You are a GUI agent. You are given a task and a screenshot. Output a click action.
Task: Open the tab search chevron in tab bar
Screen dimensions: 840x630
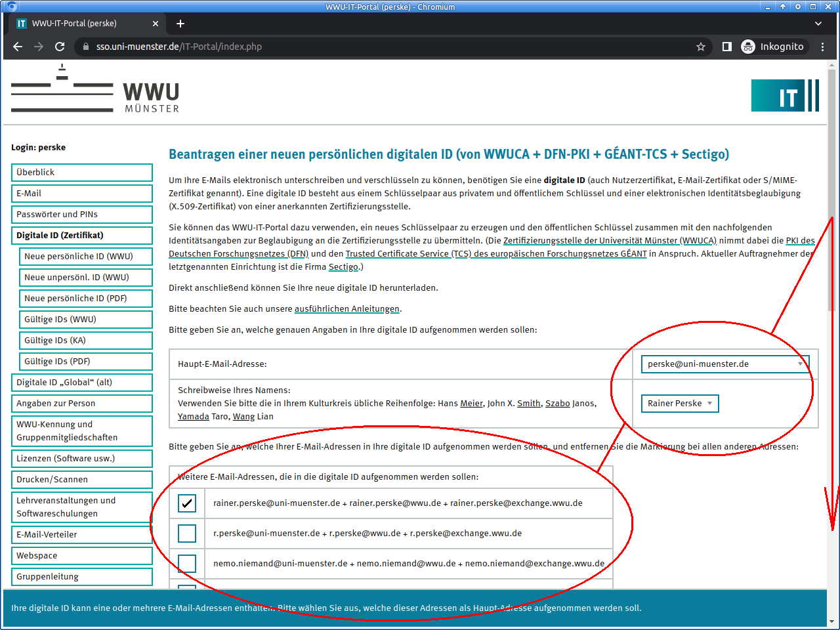[x=818, y=24]
